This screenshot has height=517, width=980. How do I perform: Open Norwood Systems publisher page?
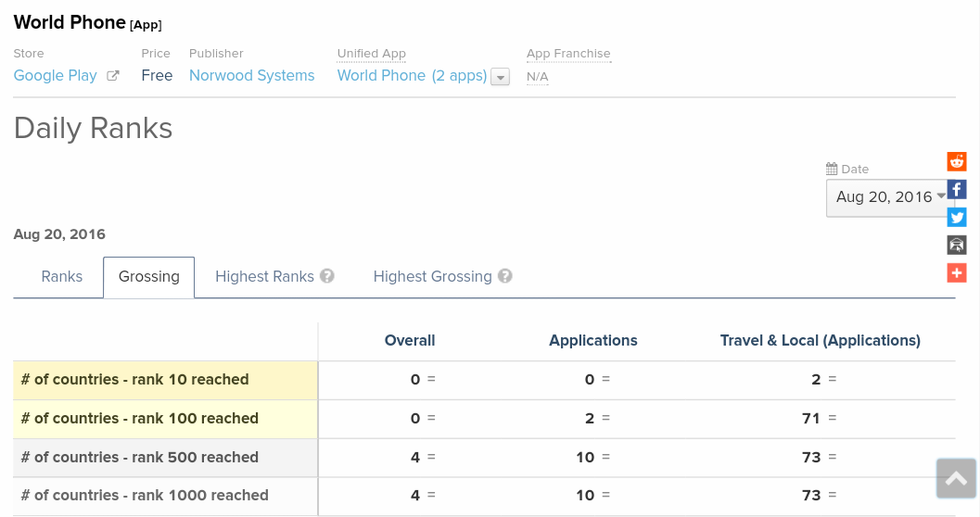[x=252, y=76]
